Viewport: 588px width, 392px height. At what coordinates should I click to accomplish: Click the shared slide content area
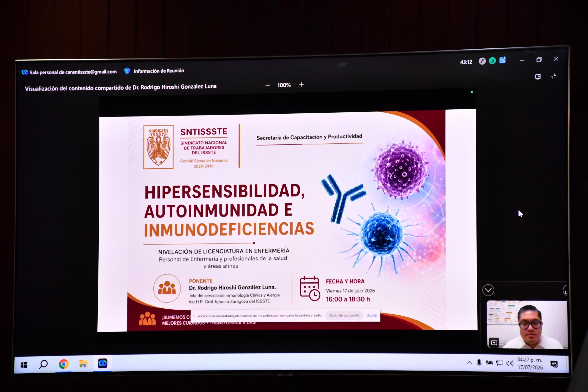[287, 221]
